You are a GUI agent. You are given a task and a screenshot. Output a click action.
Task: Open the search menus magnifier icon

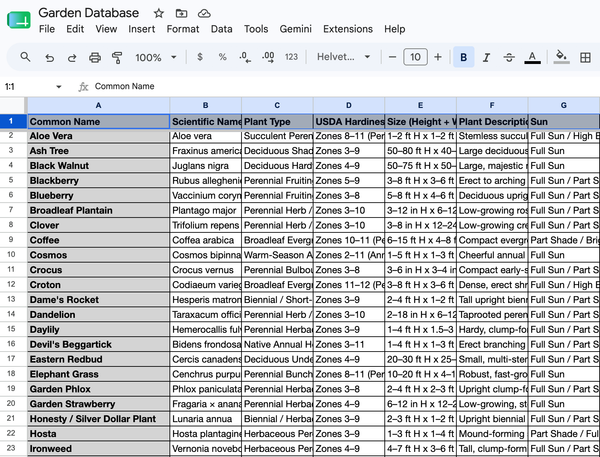click(25, 57)
